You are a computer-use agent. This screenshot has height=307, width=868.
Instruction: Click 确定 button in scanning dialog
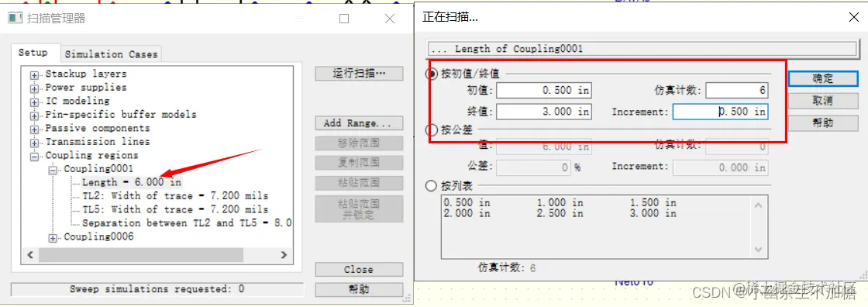tap(822, 79)
